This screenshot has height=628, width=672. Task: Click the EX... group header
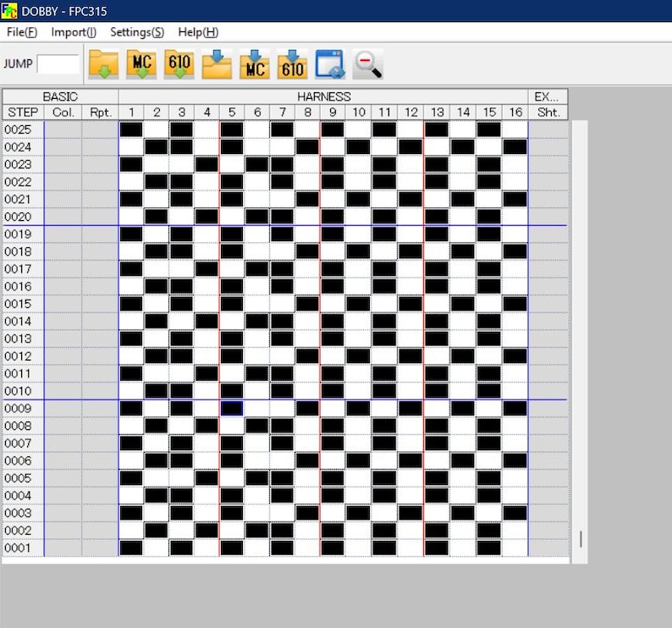548,96
